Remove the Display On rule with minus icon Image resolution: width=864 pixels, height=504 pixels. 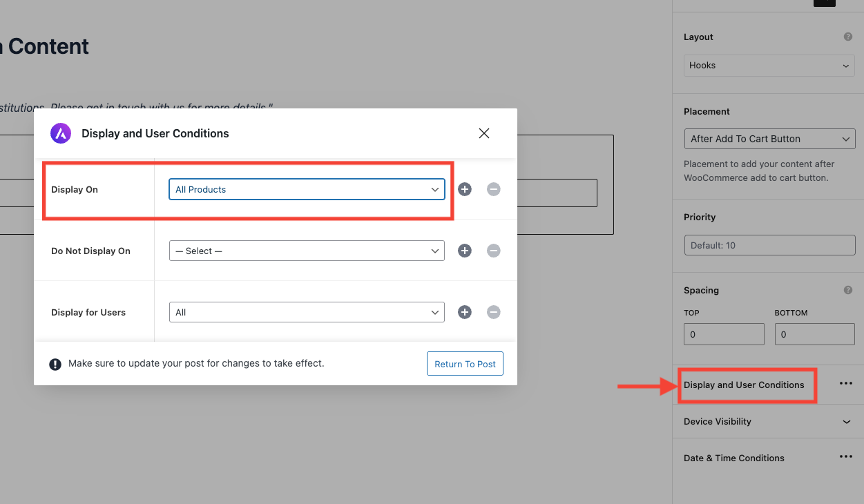tap(493, 189)
